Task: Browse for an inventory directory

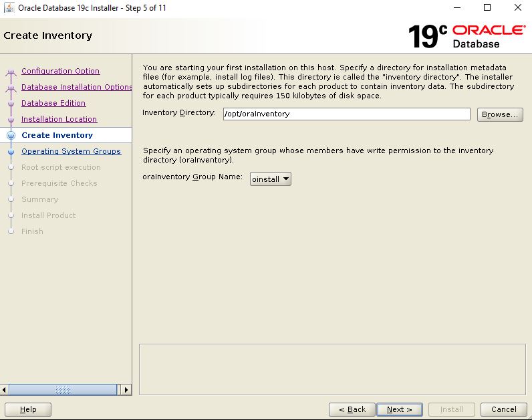Action: coord(500,114)
